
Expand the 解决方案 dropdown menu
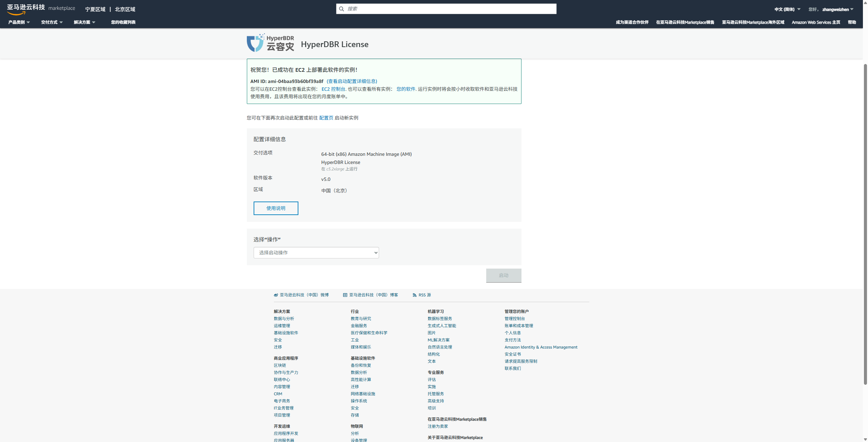[85, 22]
